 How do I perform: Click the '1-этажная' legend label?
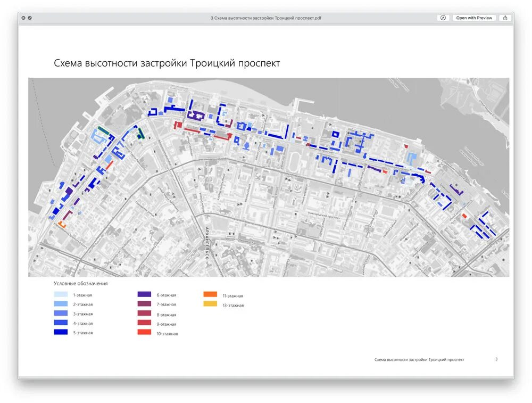pos(82,295)
